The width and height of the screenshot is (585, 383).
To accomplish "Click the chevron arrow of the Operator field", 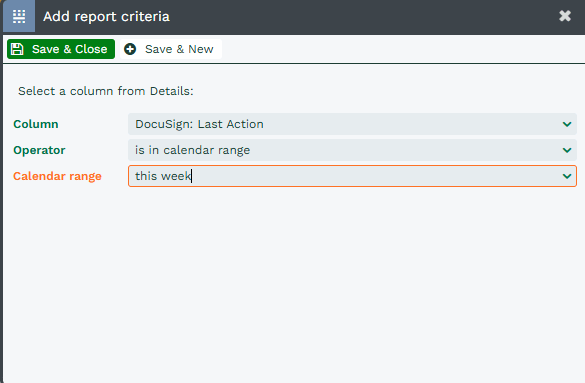I will click(x=567, y=150).
